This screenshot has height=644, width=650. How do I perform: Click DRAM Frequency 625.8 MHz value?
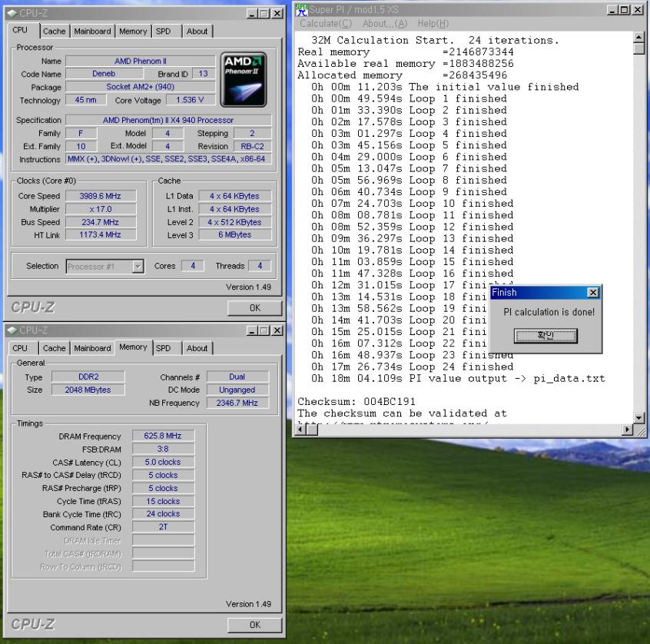click(x=163, y=436)
